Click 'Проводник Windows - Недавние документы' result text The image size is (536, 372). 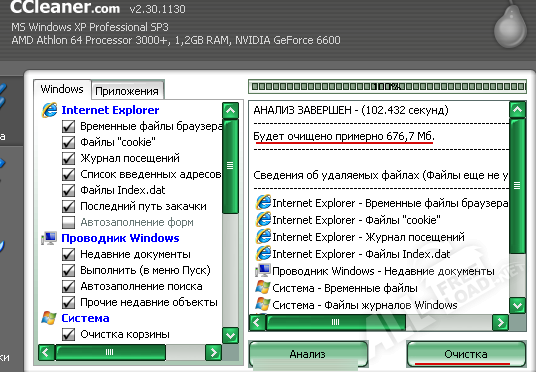[383, 271]
